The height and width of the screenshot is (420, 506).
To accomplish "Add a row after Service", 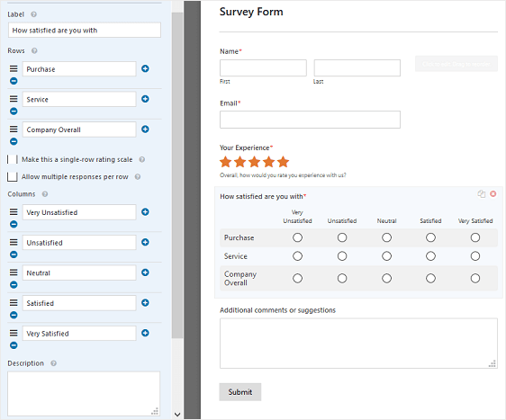I will (145, 99).
